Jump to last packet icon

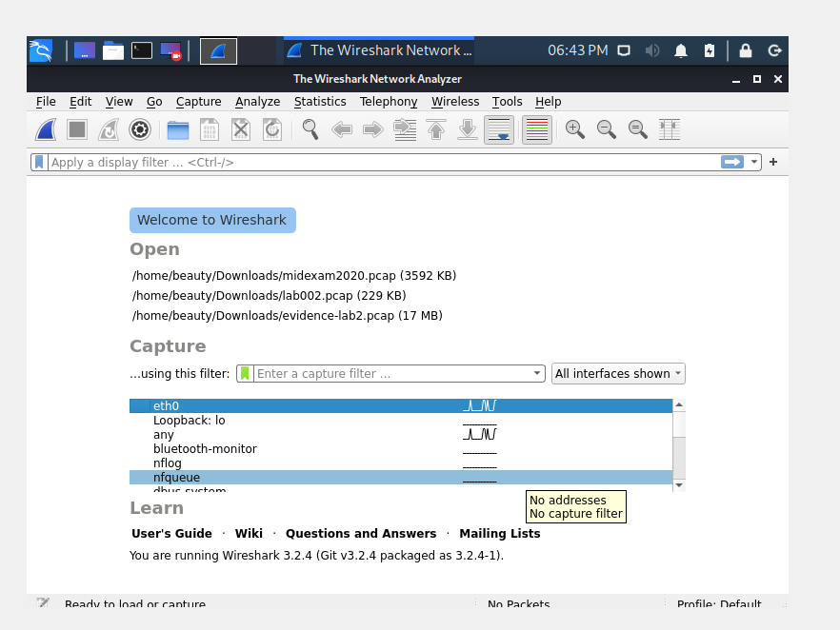(468, 130)
